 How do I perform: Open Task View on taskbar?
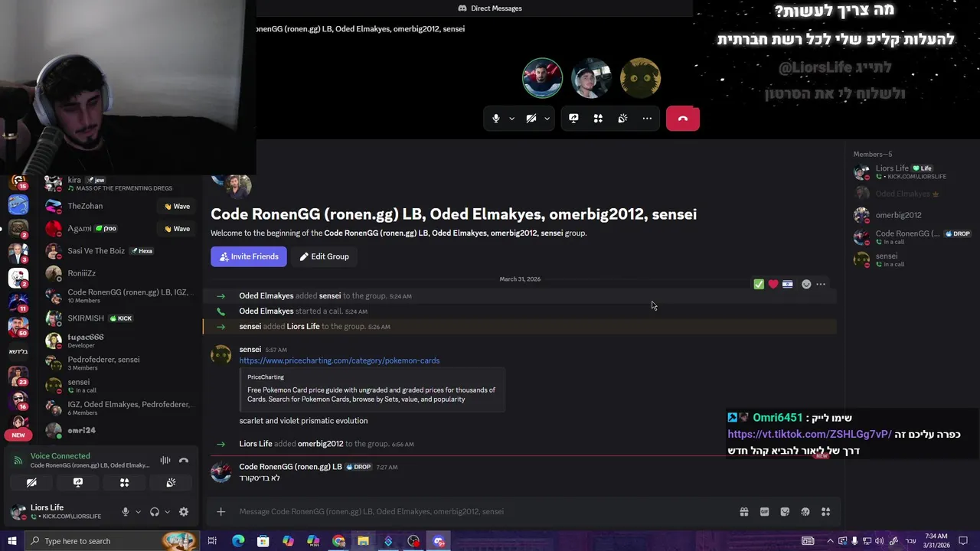[212, 541]
